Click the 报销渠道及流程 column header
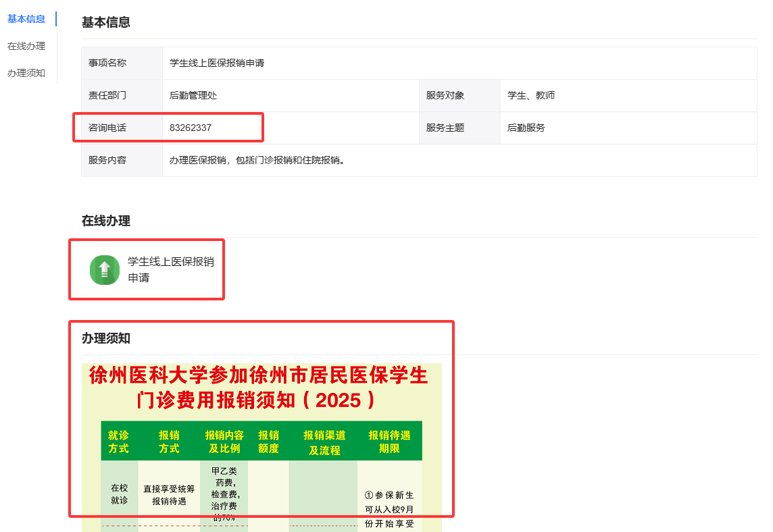 (x=324, y=442)
